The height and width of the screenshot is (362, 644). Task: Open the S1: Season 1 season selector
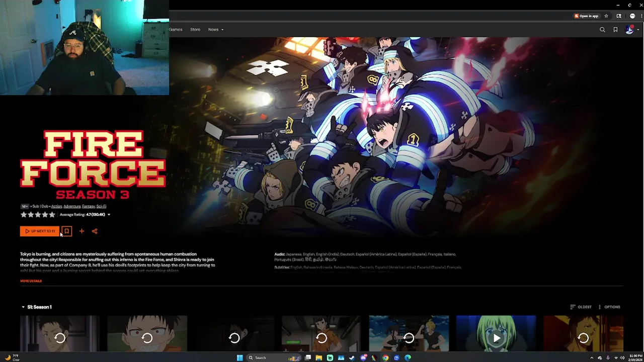pyautogui.click(x=37, y=307)
